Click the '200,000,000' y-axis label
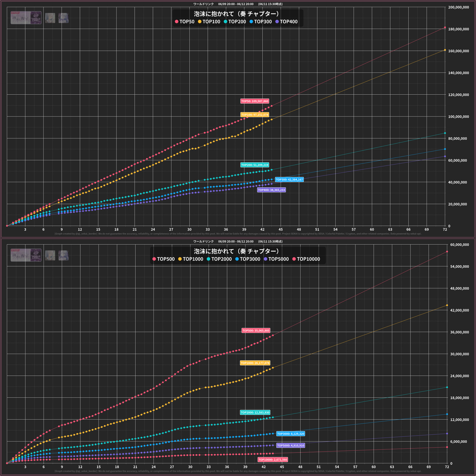This screenshot has height=476, width=476. (459, 7)
